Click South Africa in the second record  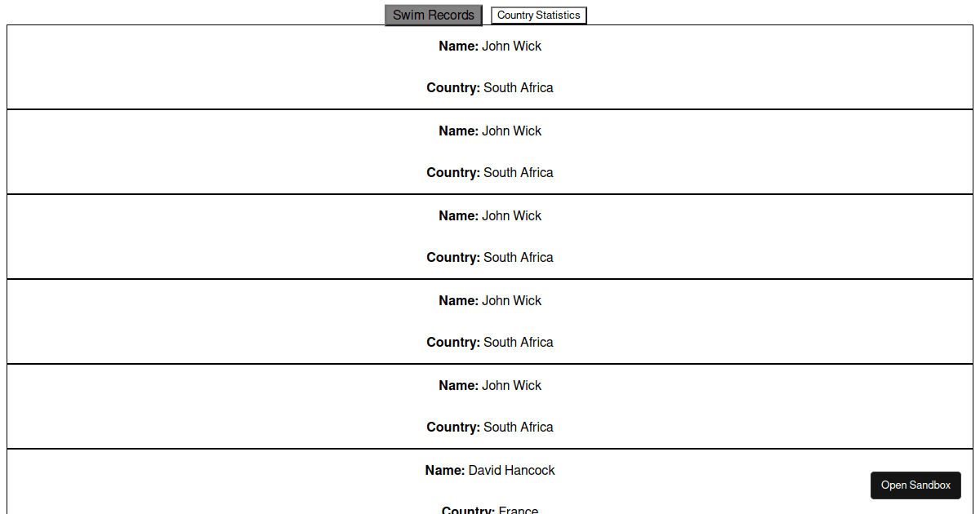click(519, 173)
